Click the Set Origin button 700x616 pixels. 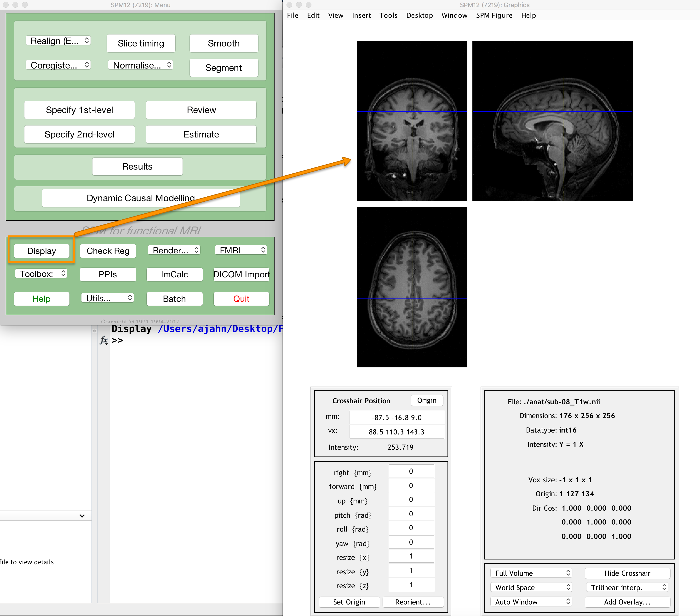[x=349, y=602]
